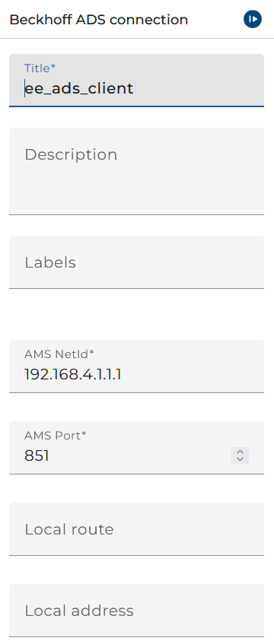Focus the Local address input
274x644 pixels.
pos(136,611)
